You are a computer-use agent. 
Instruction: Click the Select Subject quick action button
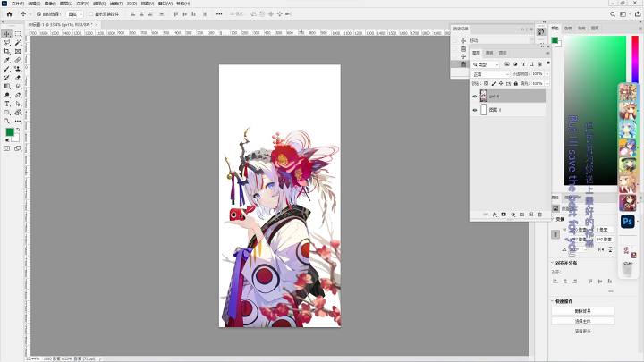click(583, 321)
